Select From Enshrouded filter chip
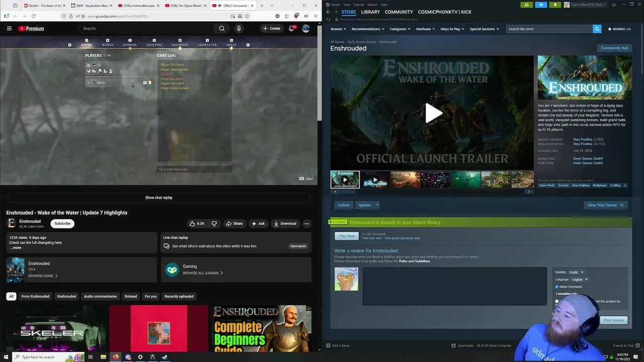The image size is (644, 362). click(35, 296)
